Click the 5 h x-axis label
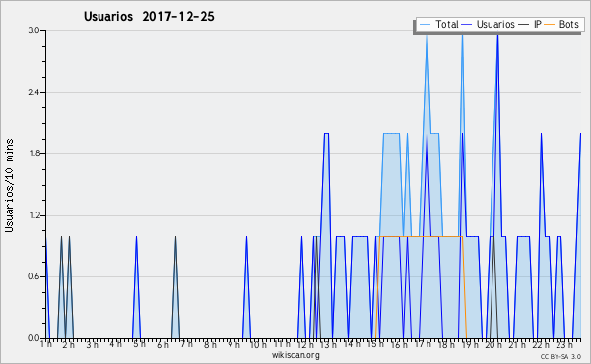The width and height of the screenshot is (591, 364). (x=139, y=344)
